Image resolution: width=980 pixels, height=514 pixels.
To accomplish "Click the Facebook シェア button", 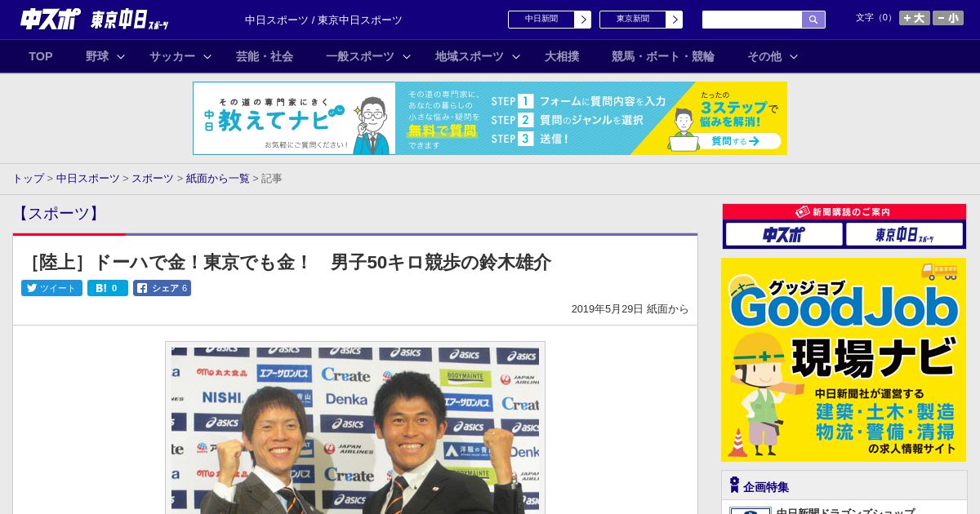I will [162, 288].
